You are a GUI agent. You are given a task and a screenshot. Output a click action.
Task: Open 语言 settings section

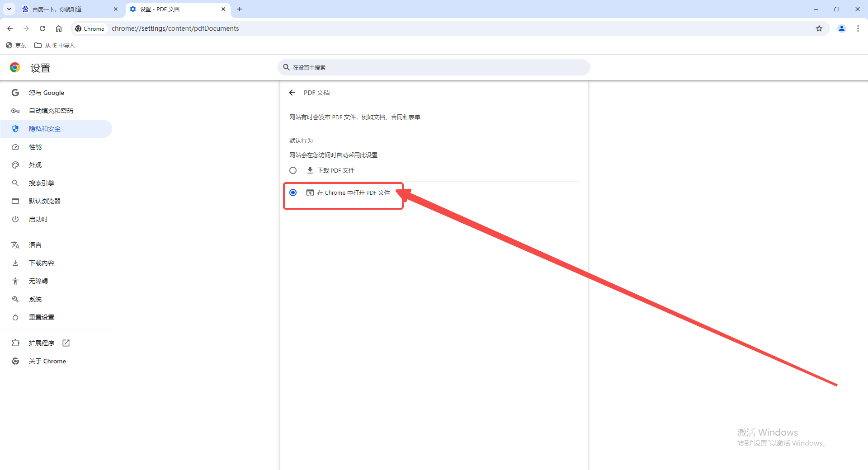point(57,245)
